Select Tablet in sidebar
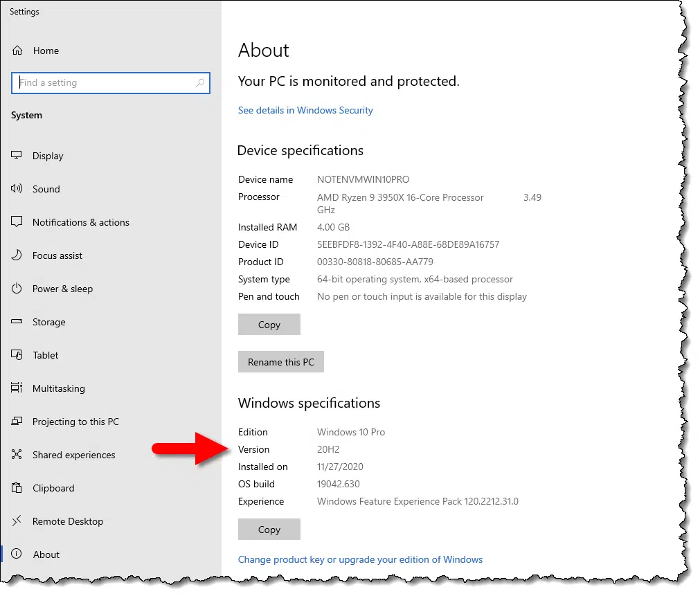700x596 pixels. pos(46,355)
